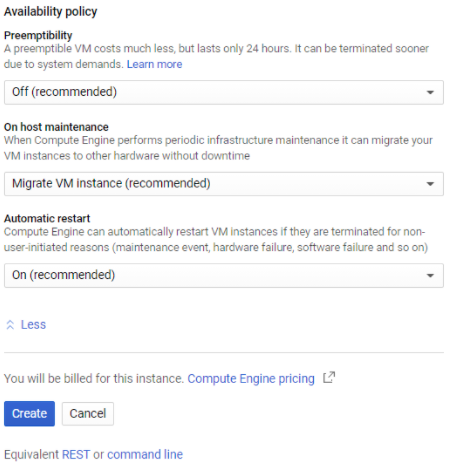Click the On host maintenance label
The width and height of the screenshot is (449, 468).
pyautogui.click(x=56, y=127)
